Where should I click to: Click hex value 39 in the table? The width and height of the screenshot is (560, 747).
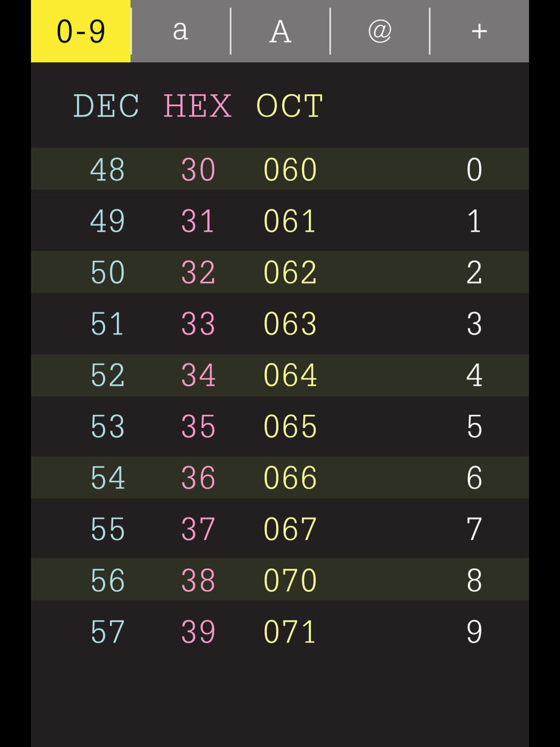click(x=198, y=632)
